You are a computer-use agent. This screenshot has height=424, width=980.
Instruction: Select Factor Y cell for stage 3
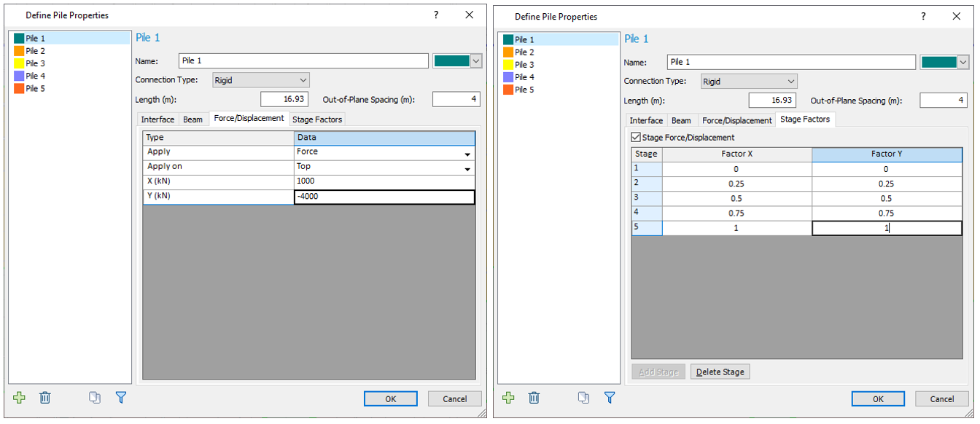tap(887, 198)
